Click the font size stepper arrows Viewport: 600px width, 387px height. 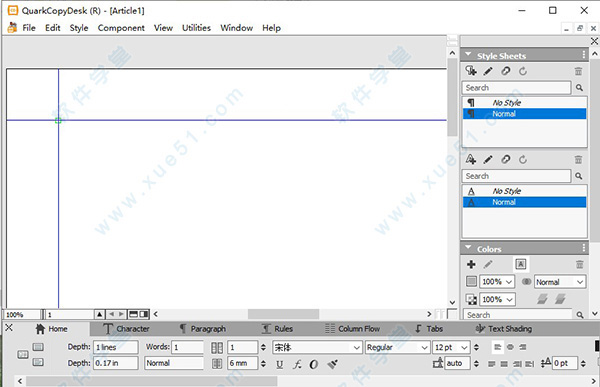point(476,347)
